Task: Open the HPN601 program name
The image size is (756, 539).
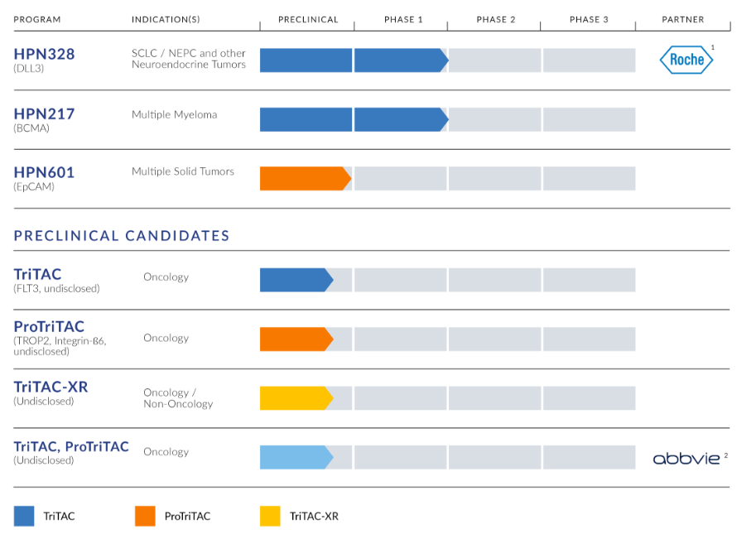Action: [x=44, y=172]
